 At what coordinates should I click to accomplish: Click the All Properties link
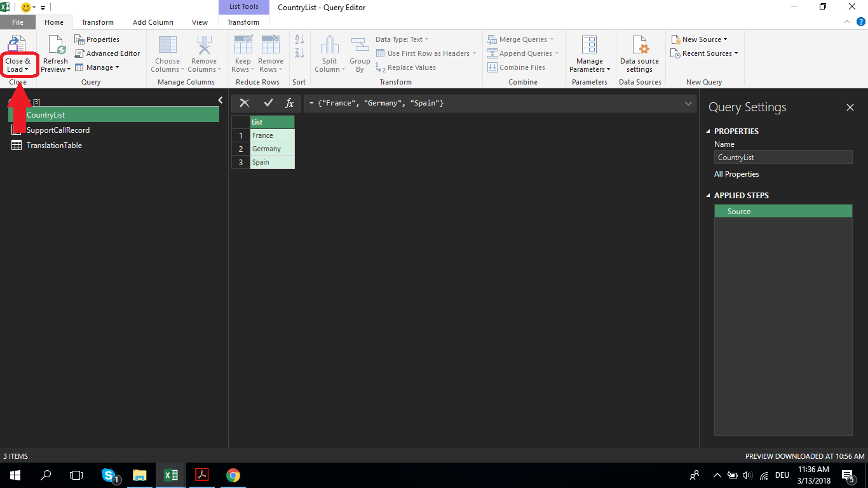pos(736,173)
